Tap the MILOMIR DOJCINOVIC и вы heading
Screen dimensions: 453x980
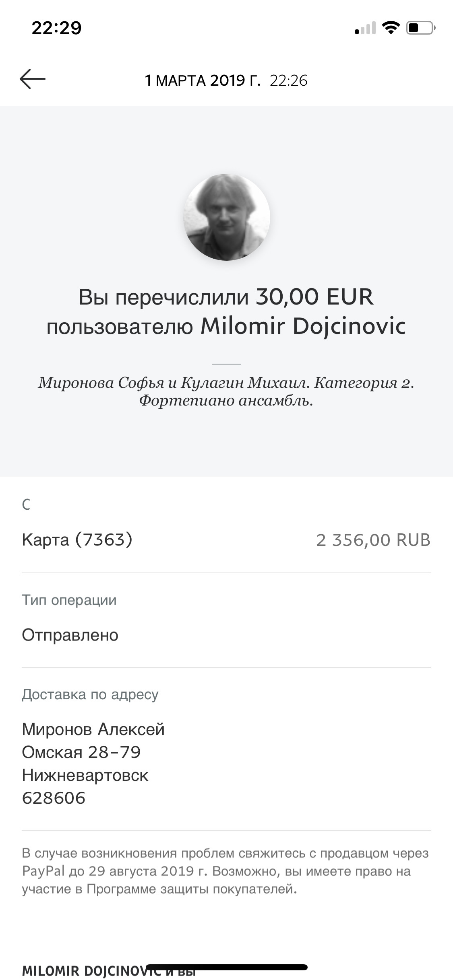point(109,971)
